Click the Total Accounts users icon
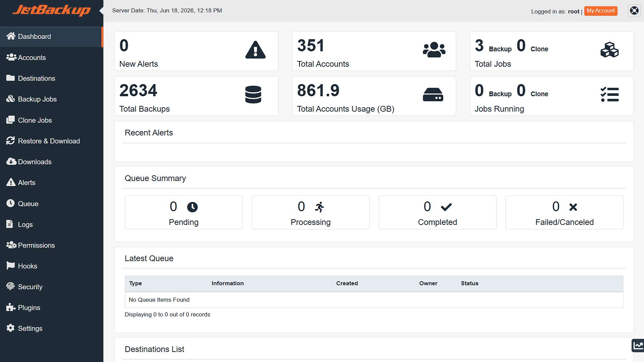 [434, 50]
